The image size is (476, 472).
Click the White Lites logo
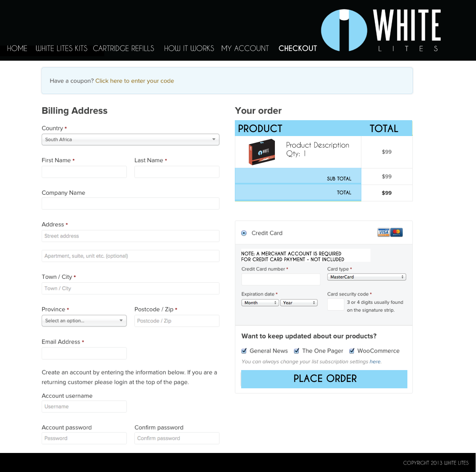coord(381,31)
